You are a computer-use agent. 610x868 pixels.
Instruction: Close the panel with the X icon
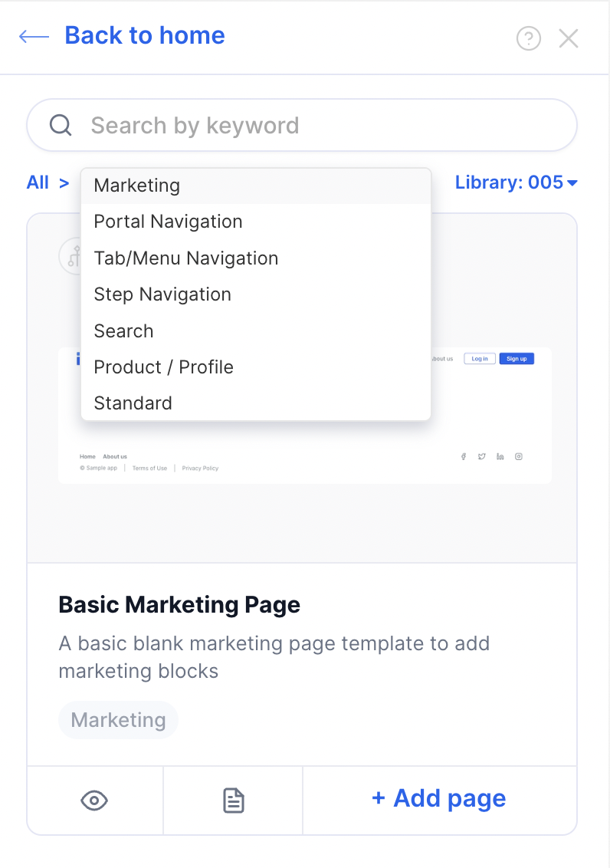click(x=569, y=38)
